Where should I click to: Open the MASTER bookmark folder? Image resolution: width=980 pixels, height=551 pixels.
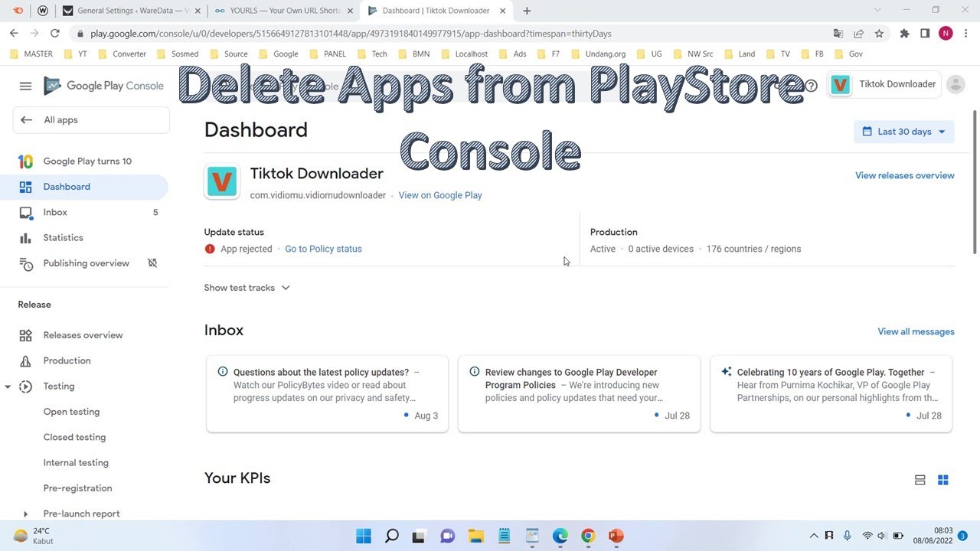(31, 54)
